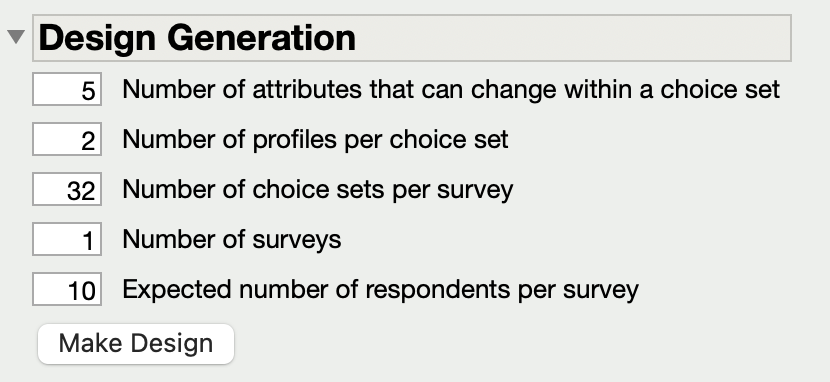Click the 'Number of choice sets per survey' label

tap(318, 189)
